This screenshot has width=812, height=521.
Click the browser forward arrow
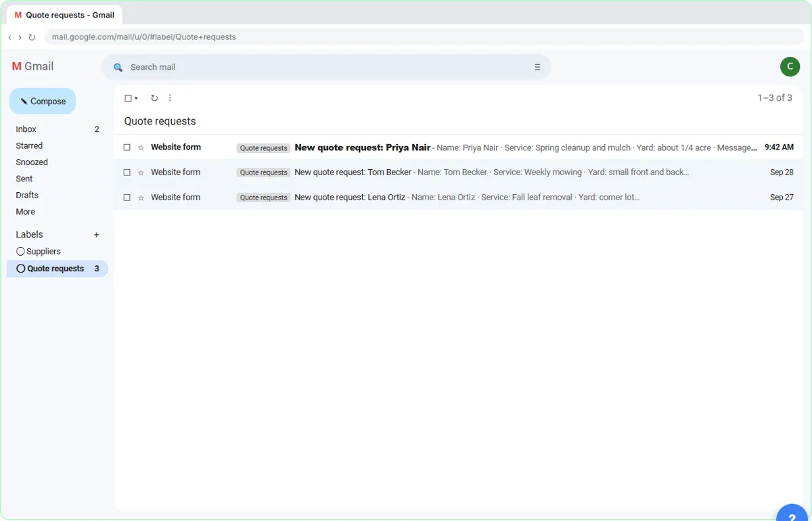[x=20, y=37]
